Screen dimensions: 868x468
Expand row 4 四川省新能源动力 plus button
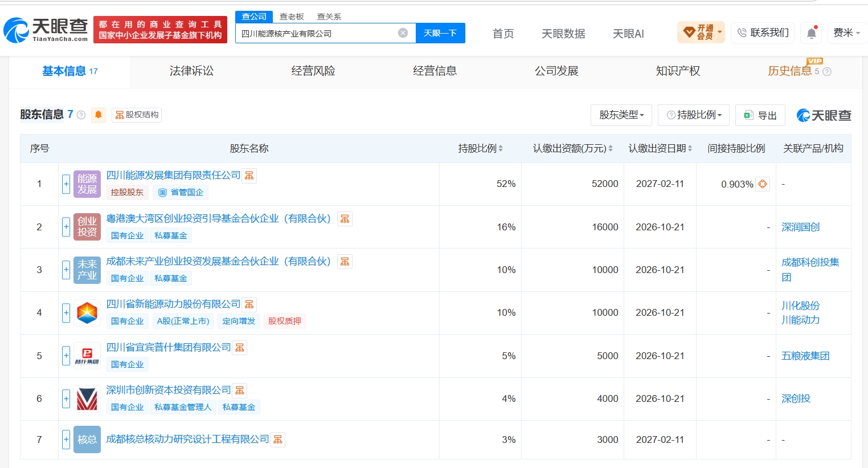pos(66,313)
